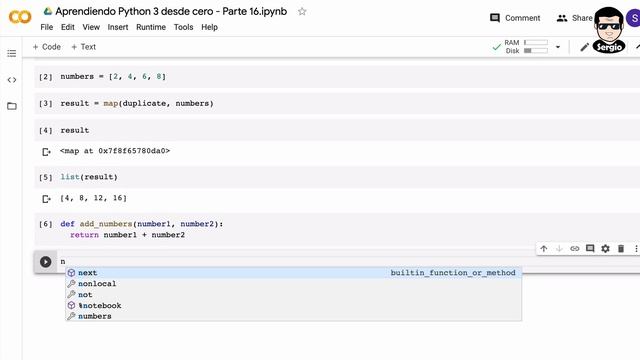Click cell [3] result = map code
The image size is (640, 360).
tap(137, 104)
